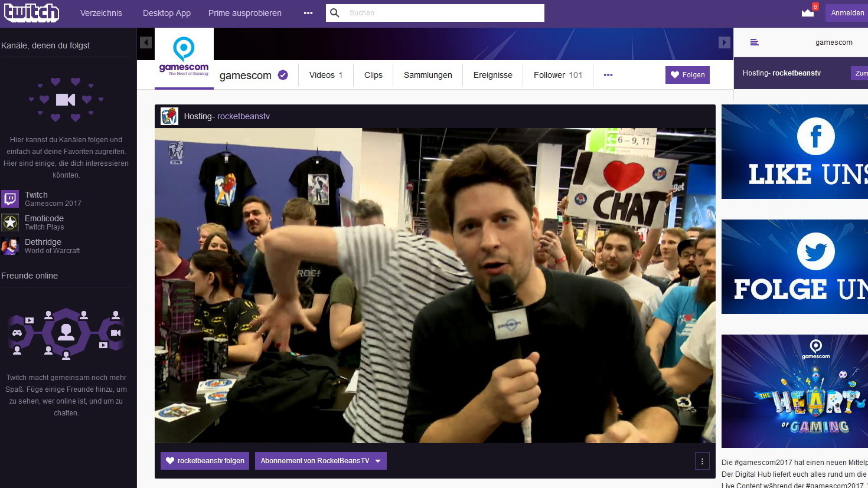868x488 pixels.
Task: Click the search magnifier icon
Action: click(335, 13)
